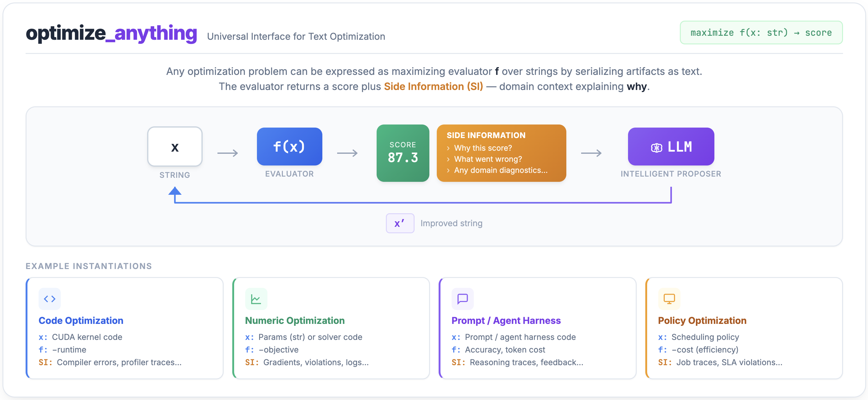The height and width of the screenshot is (400, 868).
Task: Click the monitor icon in Policy Optimization
Action: [669, 299]
